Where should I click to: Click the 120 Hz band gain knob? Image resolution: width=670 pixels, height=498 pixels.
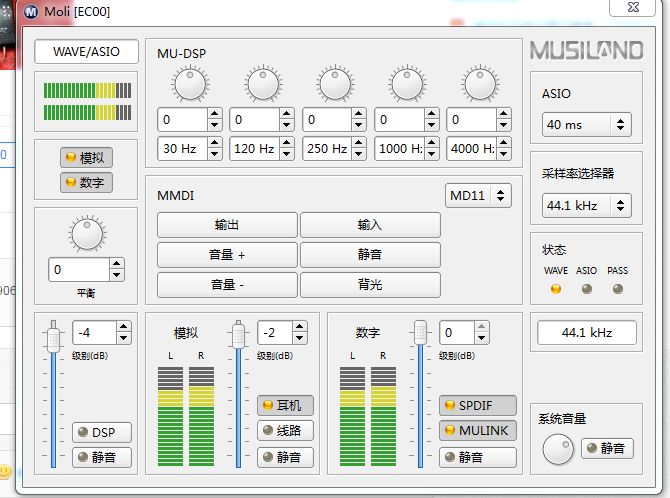(263, 84)
